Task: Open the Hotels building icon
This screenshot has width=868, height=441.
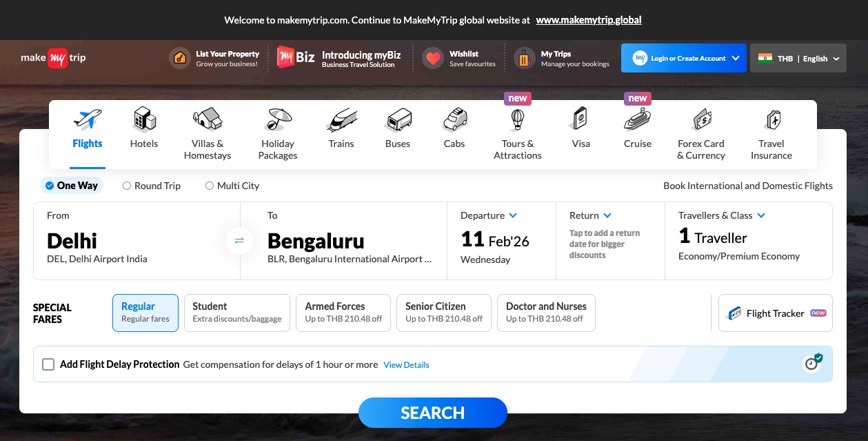Action: pyautogui.click(x=144, y=120)
